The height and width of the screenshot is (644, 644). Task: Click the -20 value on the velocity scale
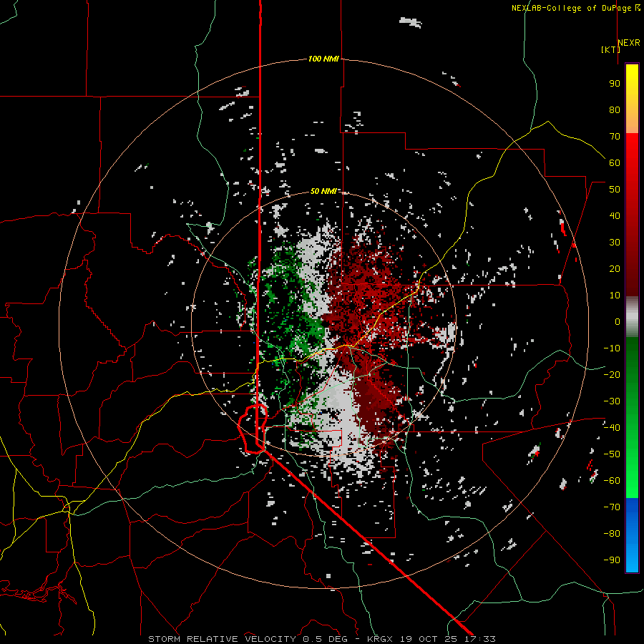612,374
